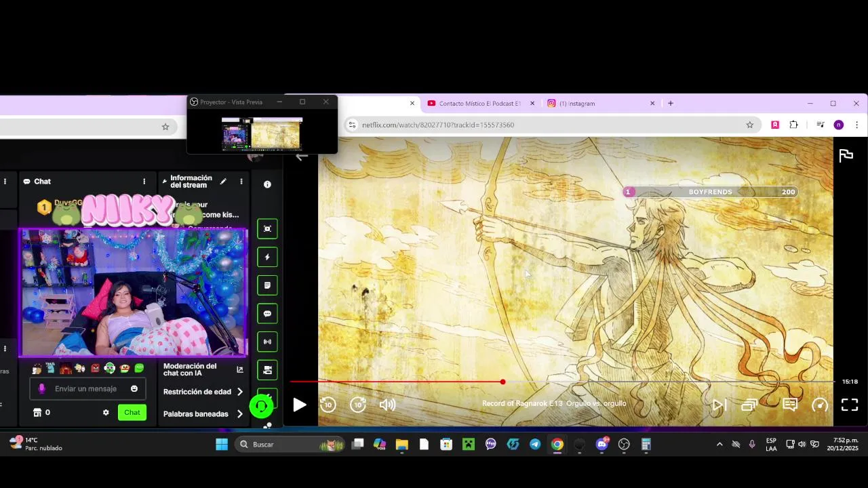Open Telegram from the taskbar
This screenshot has height=488, width=868.
pos(535,445)
